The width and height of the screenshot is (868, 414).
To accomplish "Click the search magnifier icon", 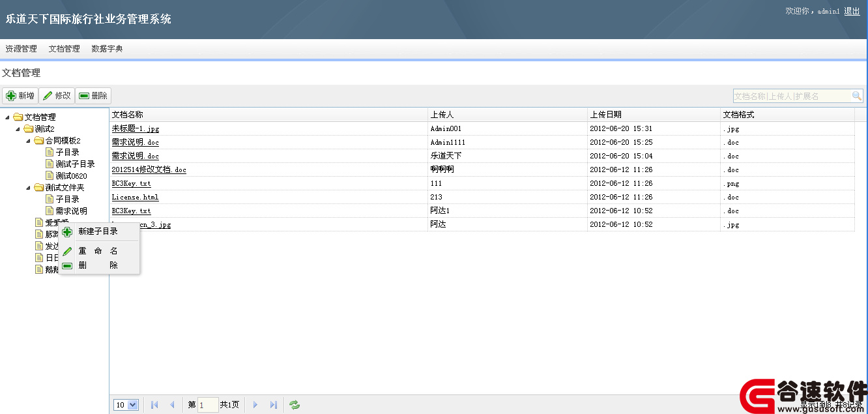I will tap(857, 96).
